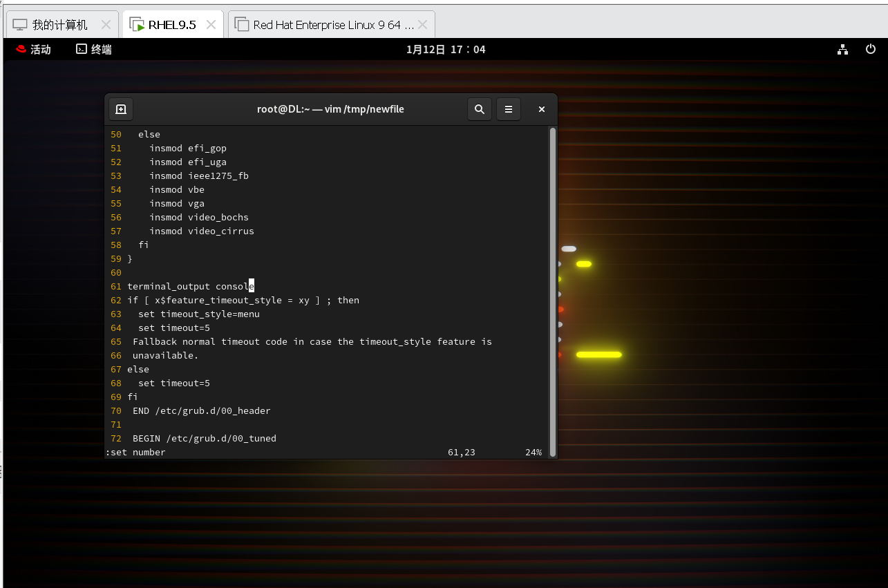Open the terminal hamburger menu

coord(509,108)
